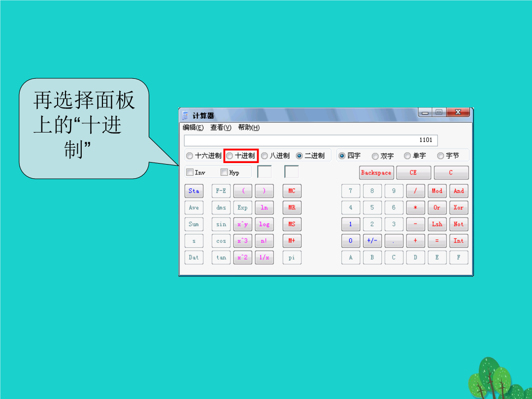Screen dimensions: 532x399
Task: Click the And button
Action: pos(459,191)
